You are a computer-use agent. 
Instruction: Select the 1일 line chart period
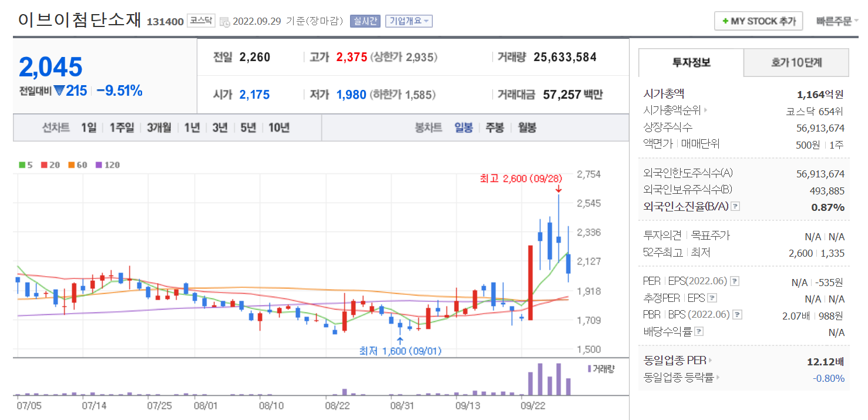[89, 127]
